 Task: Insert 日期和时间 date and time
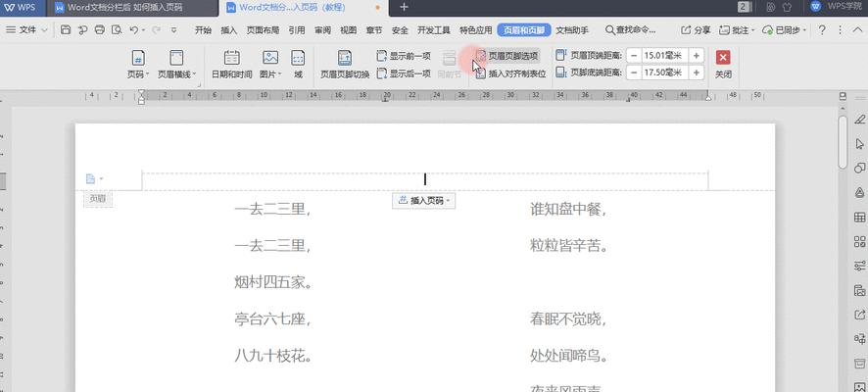tap(231, 64)
